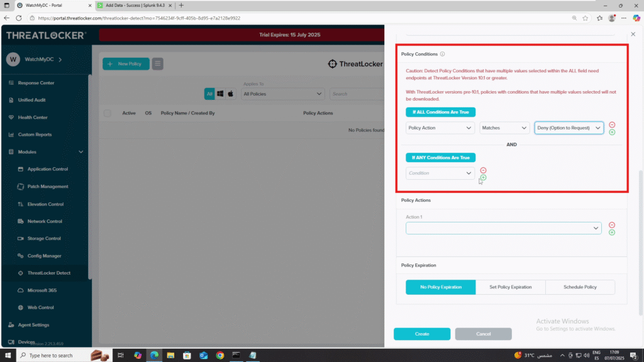The image size is (644, 362).
Task: Open the Response Center page
Action: point(36,83)
